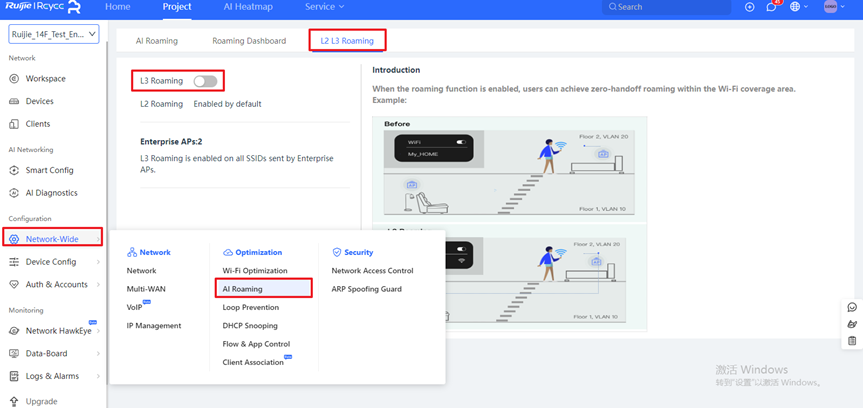
Task: Open the Ruijie_14F_Test project dropdown
Action: (54, 35)
